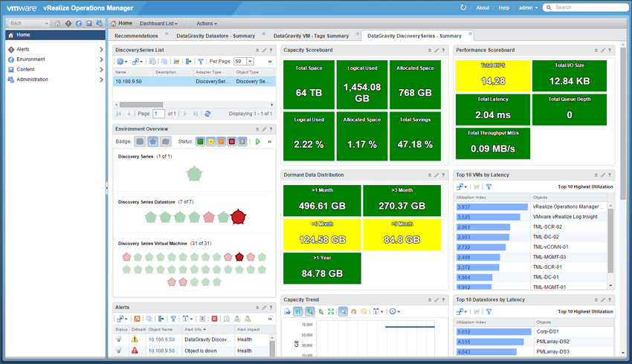
Task: Switch to DataGravity VM - Tags Summary tab
Action: 311,36
